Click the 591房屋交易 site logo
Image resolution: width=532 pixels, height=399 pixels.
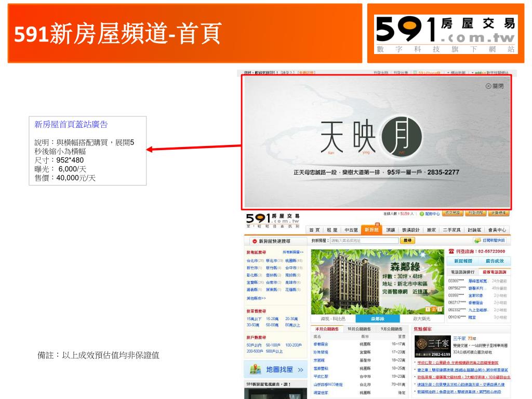[x=273, y=220]
